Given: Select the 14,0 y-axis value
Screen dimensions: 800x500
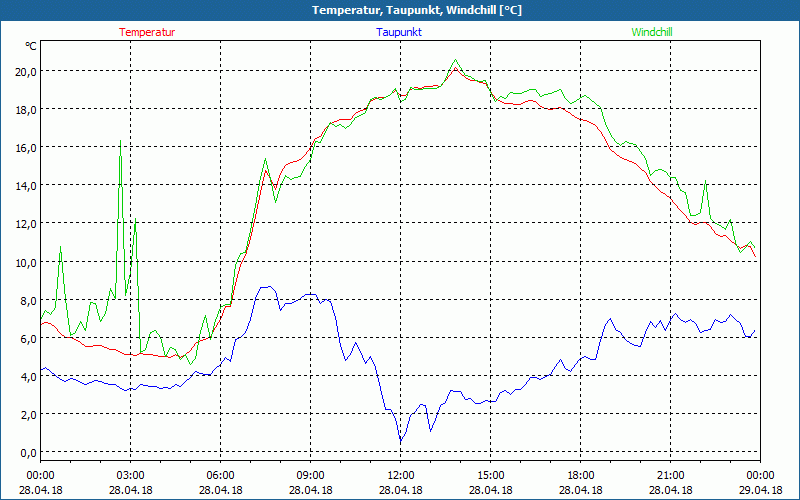Looking at the screenshot, I should [x=26, y=186].
